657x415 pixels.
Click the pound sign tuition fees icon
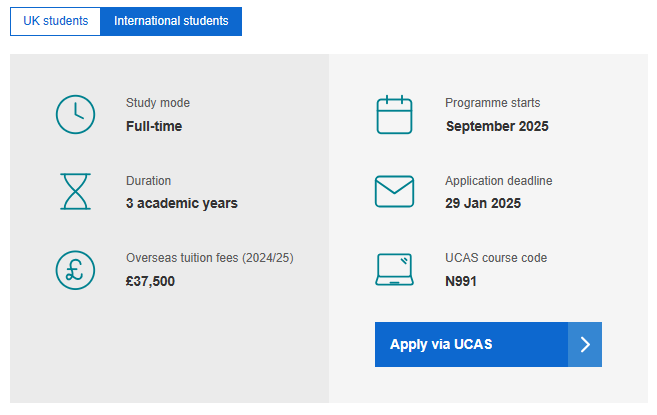point(75,270)
